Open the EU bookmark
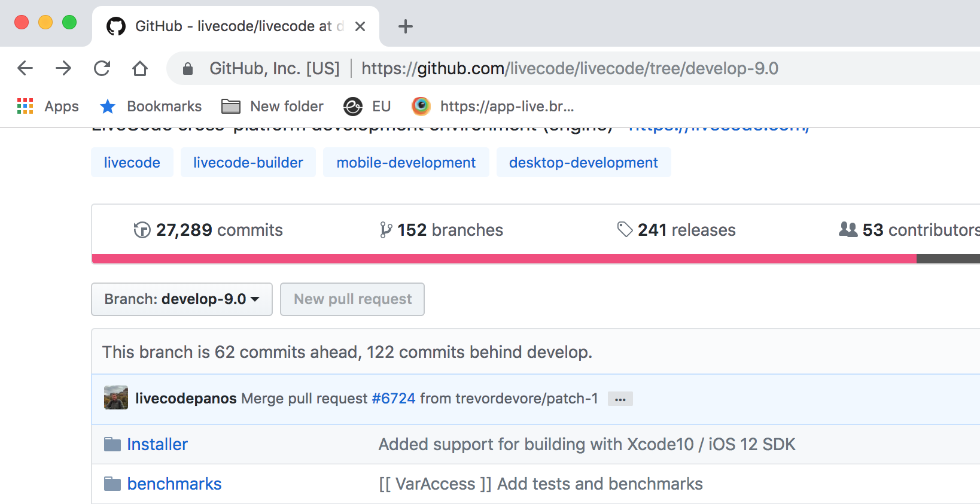 click(x=367, y=107)
